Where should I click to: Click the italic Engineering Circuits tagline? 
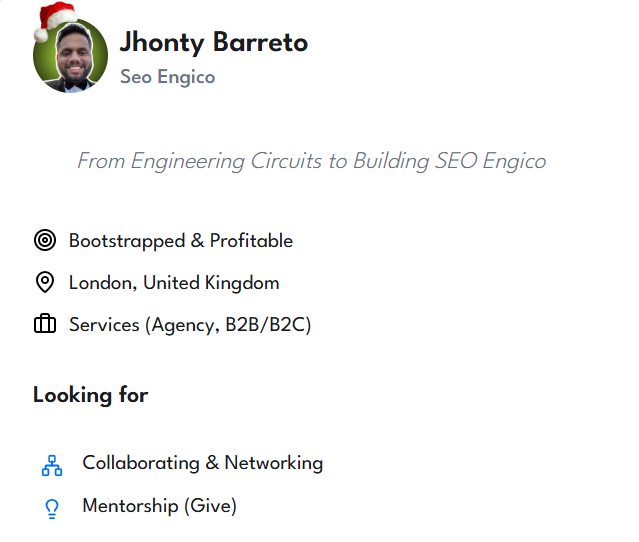(x=311, y=161)
